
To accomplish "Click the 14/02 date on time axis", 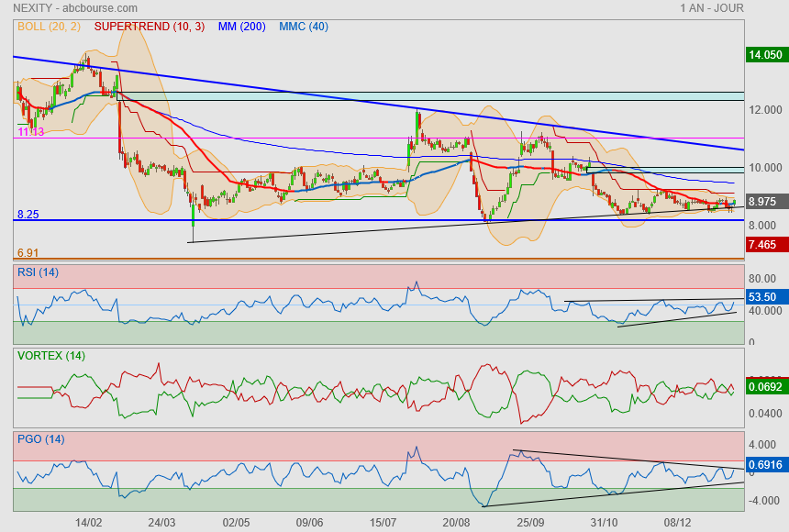I will pos(88,522).
